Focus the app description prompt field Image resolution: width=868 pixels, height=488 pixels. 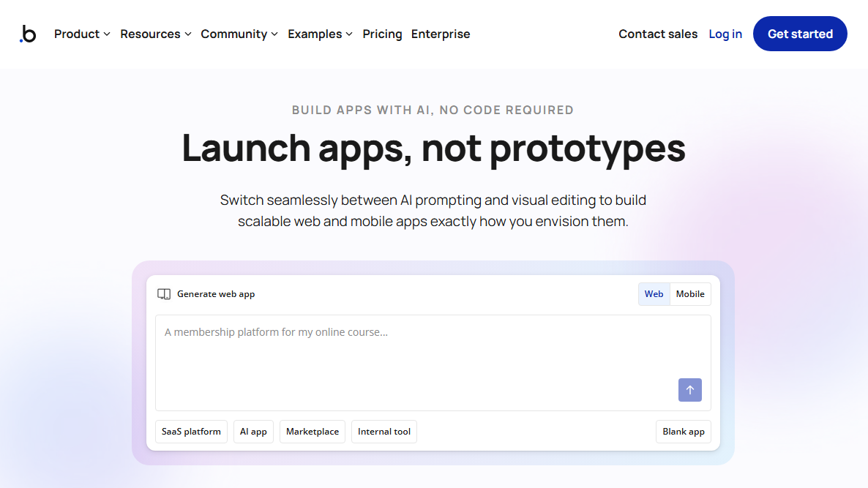pyautogui.click(x=433, y=362)
